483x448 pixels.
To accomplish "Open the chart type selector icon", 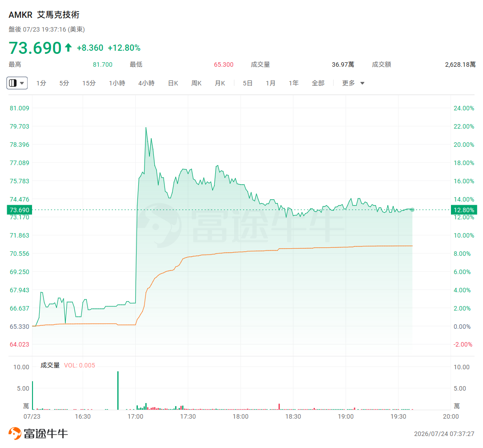I will coord(12,83).
